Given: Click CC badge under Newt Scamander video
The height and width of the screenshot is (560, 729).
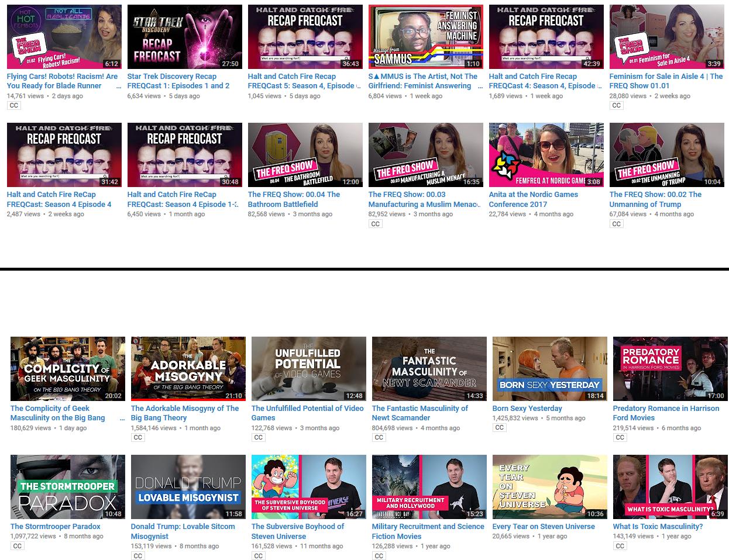Looking at the screenshot, I should click(x=379, y=437).
